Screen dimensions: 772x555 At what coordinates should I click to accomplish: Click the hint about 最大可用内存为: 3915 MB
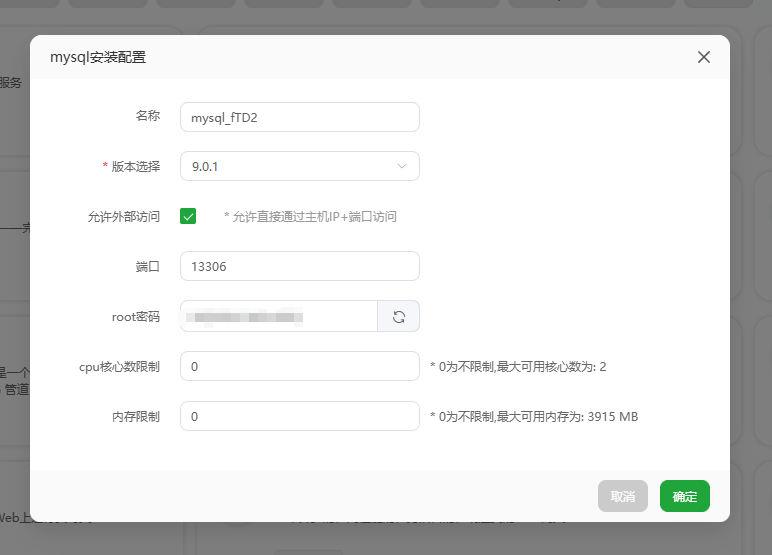(534, 417)
